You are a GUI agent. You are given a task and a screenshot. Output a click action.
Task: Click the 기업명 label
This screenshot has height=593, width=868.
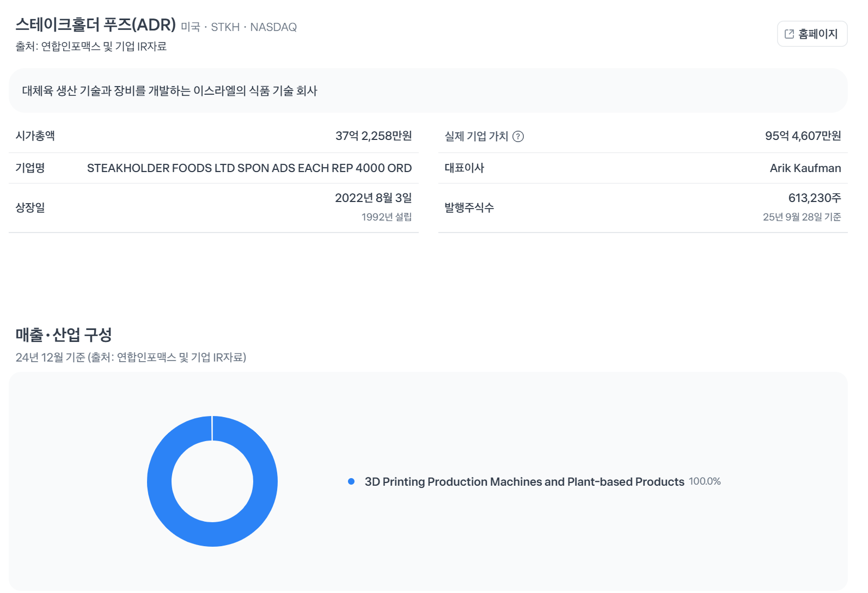[30, 168]
